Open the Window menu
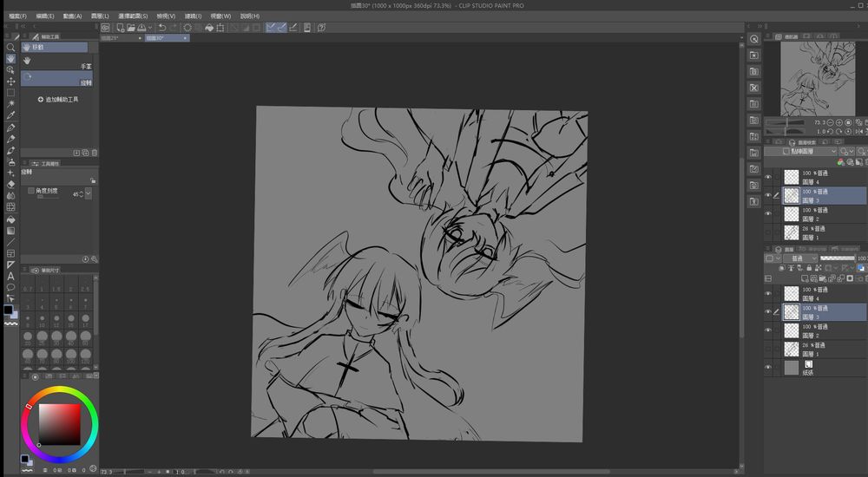This screenshot has width=868, height=477. [x=220, y=16]
